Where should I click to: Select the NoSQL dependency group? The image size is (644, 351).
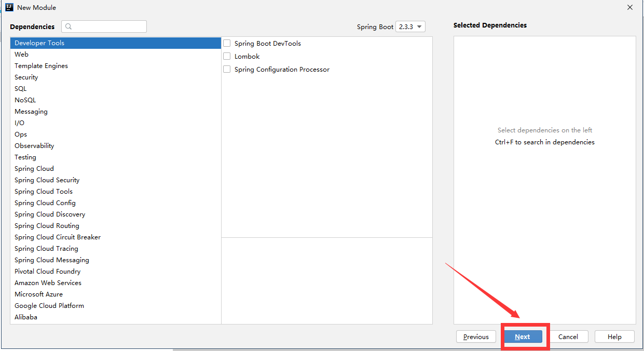pyautogui.click(x=25, y=100)
